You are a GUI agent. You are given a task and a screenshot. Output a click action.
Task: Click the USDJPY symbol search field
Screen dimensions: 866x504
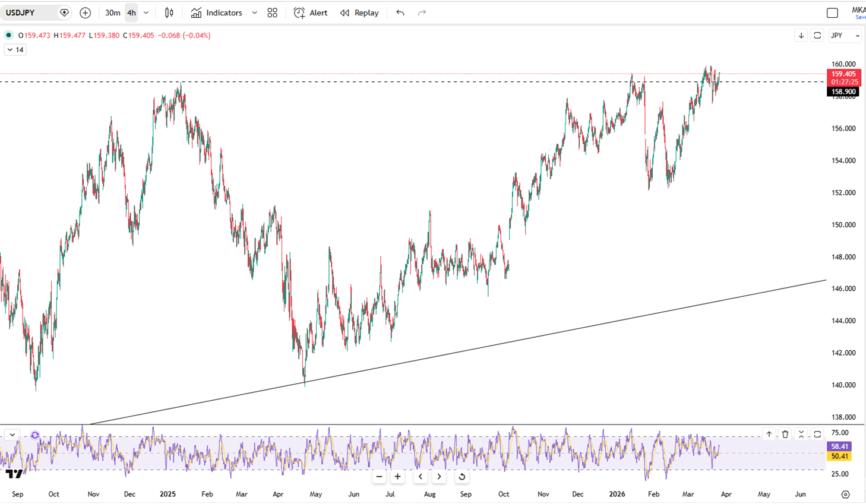tap(30, 12)
